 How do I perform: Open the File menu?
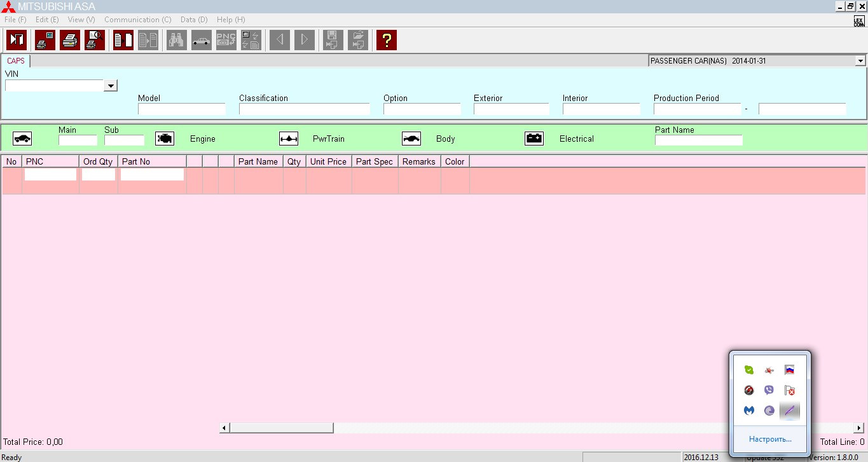click(x=15, y=20)
